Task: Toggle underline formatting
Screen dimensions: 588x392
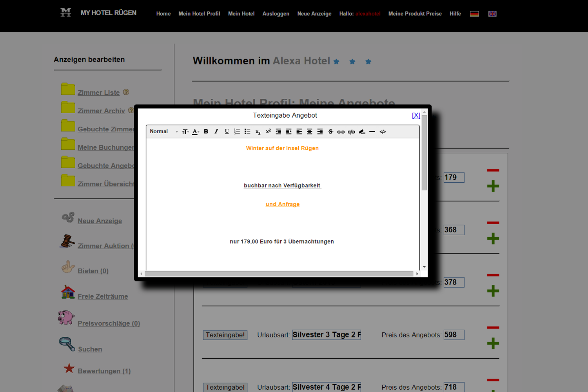Action: click(x=227, y=132)
